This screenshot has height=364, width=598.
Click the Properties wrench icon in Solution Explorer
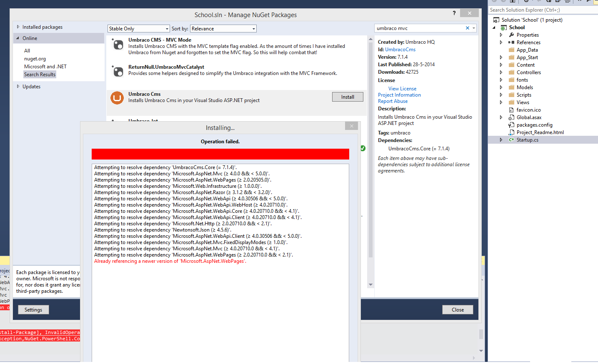click(511, 35)
